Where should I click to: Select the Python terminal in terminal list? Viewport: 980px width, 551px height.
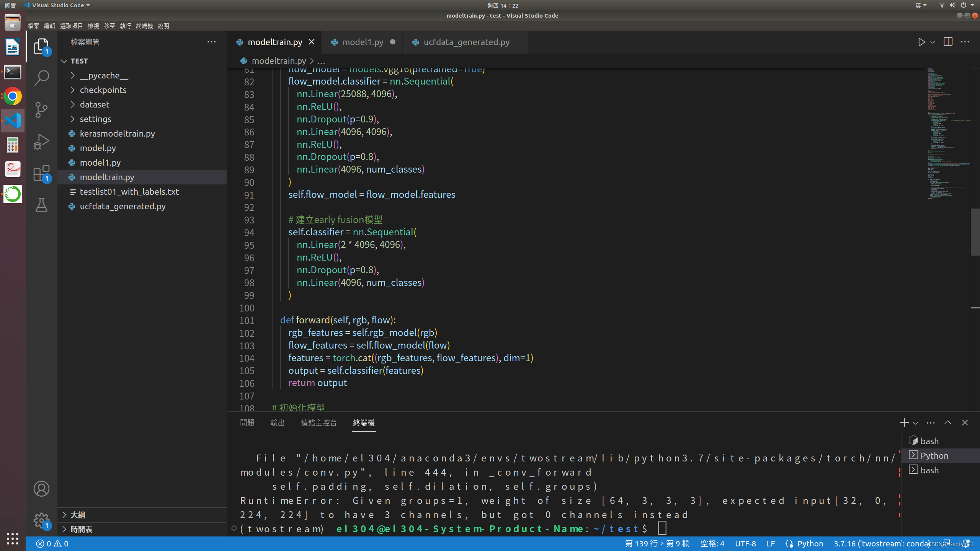tap(934, 456)
